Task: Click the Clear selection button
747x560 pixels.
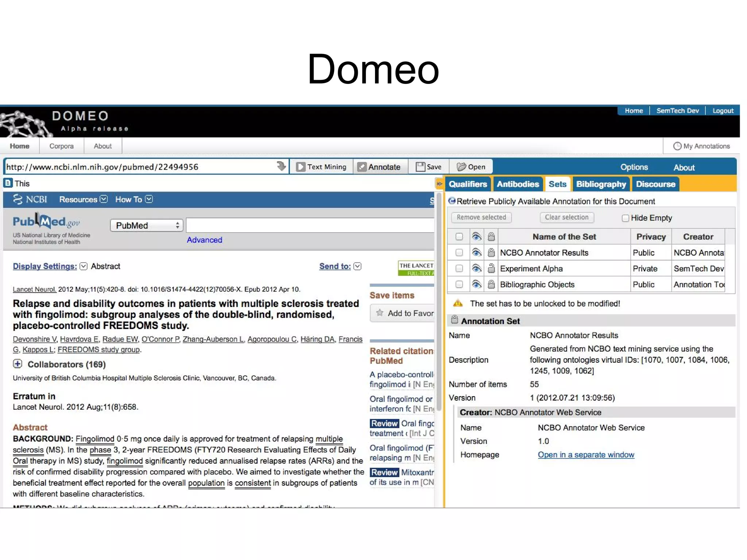Action: 566,217
